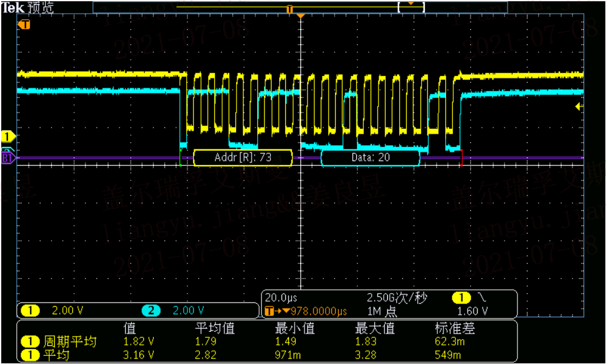This screenshot has width=606, height=364.
Task: Click the 1.79 mean value
Action: pos(206,342)
